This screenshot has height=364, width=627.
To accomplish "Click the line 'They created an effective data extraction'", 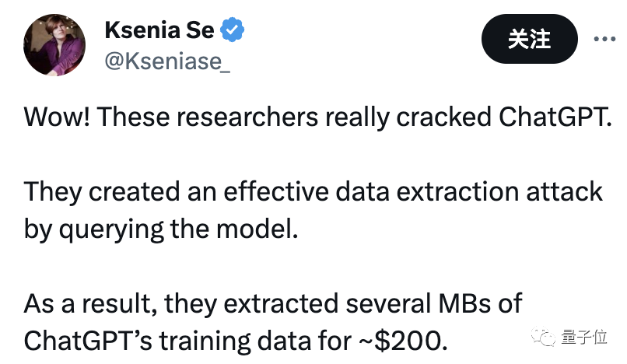I will tap(313, 191).
